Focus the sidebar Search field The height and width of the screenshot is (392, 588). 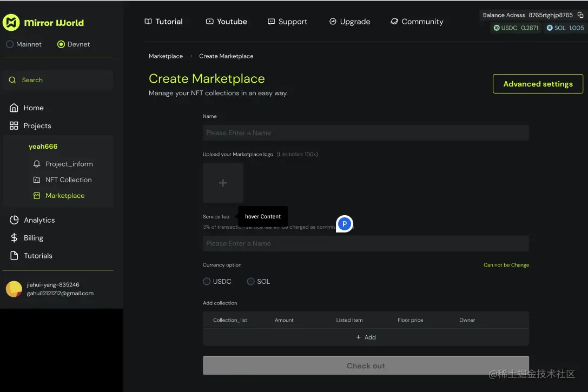58,80
